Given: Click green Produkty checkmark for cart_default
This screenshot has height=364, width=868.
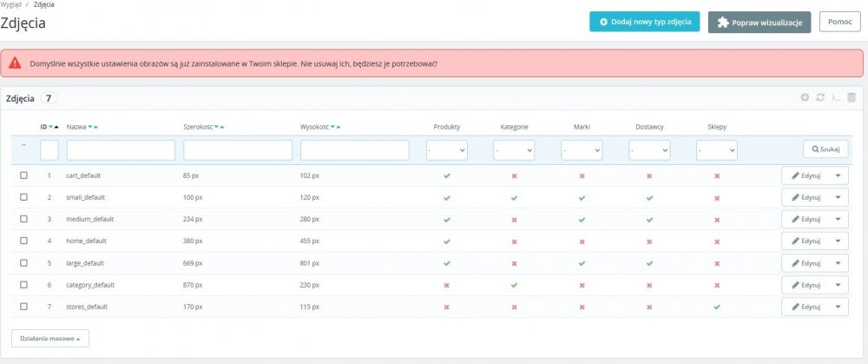Looking at the screenshot, I should click(447, 175).
